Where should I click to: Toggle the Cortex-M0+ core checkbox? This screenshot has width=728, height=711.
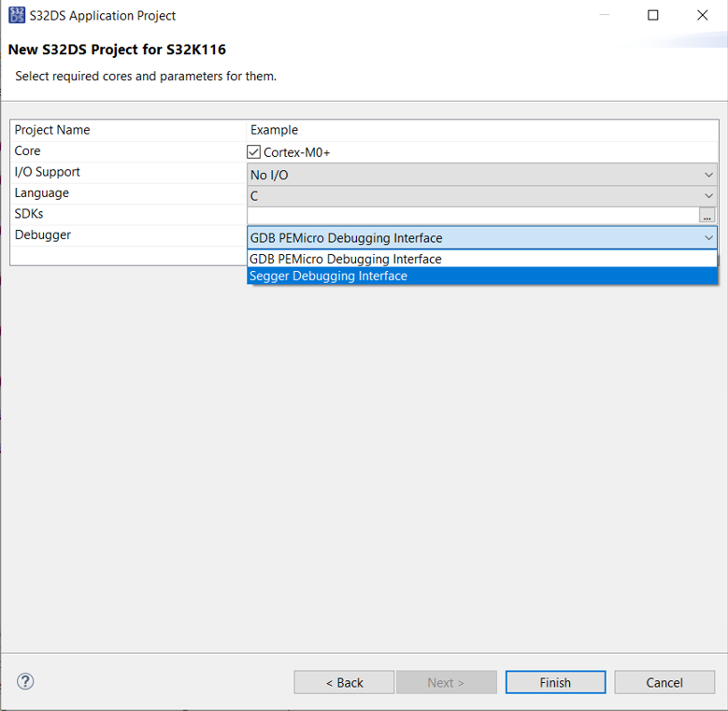click(x=254, y=151)
